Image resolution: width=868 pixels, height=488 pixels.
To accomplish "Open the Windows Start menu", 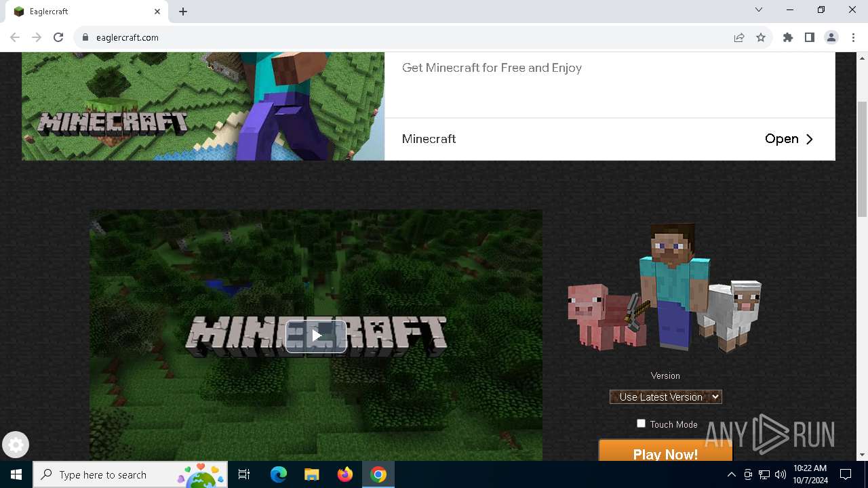I will pos(16,474).
